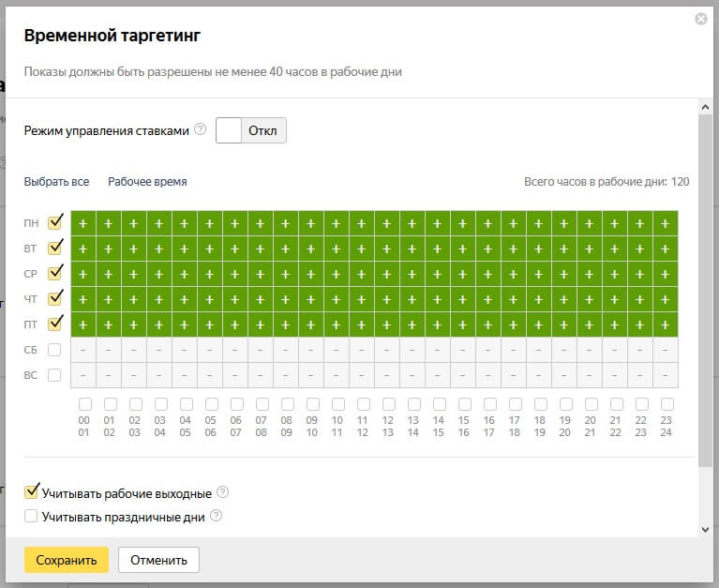
Task: Close the time targeting dialog with X
Action: coord(701,19)
